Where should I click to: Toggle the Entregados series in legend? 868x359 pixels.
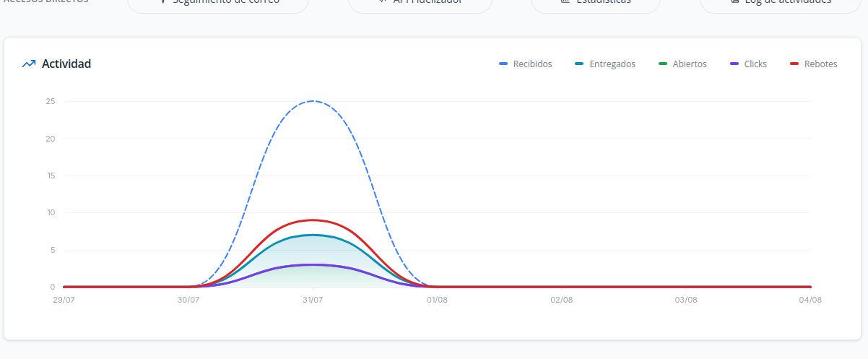(x=605, y=64)
